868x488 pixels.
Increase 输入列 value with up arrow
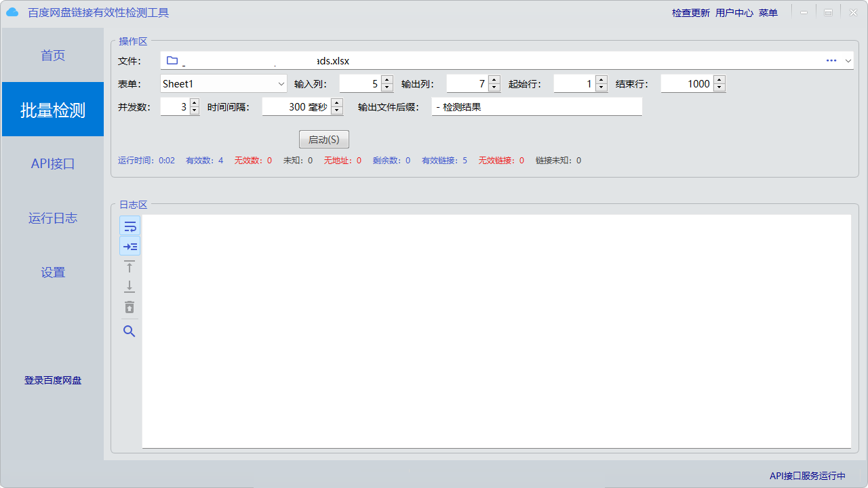(x=387, y=80)
